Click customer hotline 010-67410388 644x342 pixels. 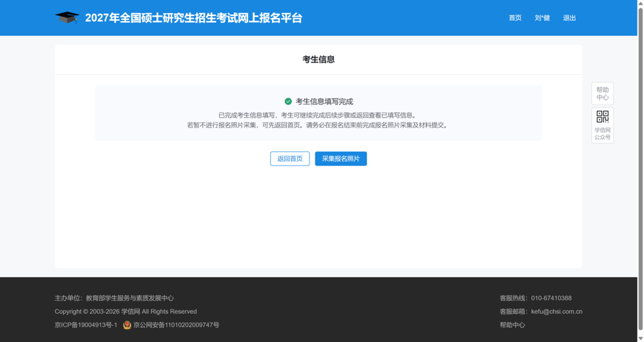pyautogui.click(x=551, y=298)
